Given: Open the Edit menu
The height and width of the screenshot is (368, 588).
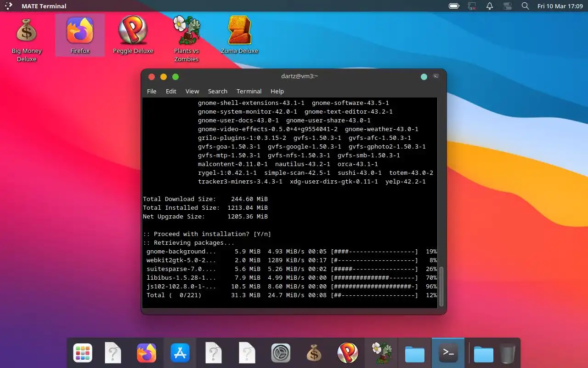Looking at the screenshot, I should pos(171,91).
